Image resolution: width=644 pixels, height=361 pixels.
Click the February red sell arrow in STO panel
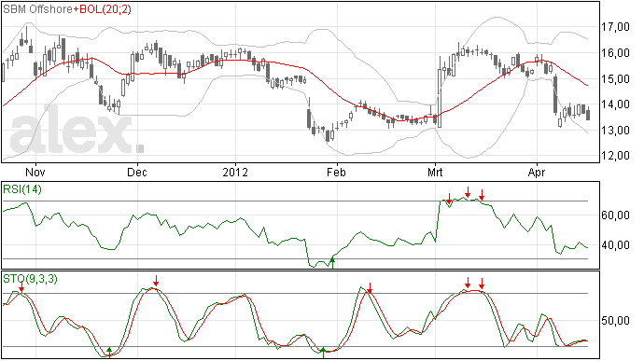[370, 288]
